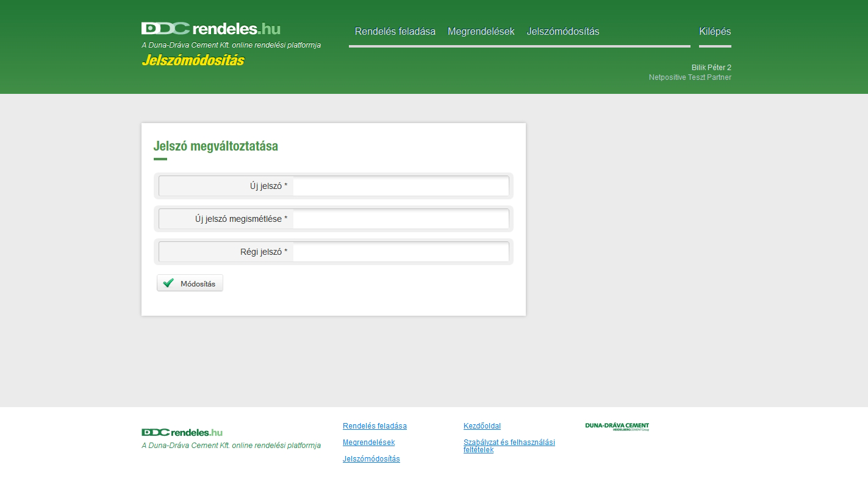Viewport: 868px width, 487px height.
Task: Click user name Bilik Péter 2
Action: pos(711,68)
